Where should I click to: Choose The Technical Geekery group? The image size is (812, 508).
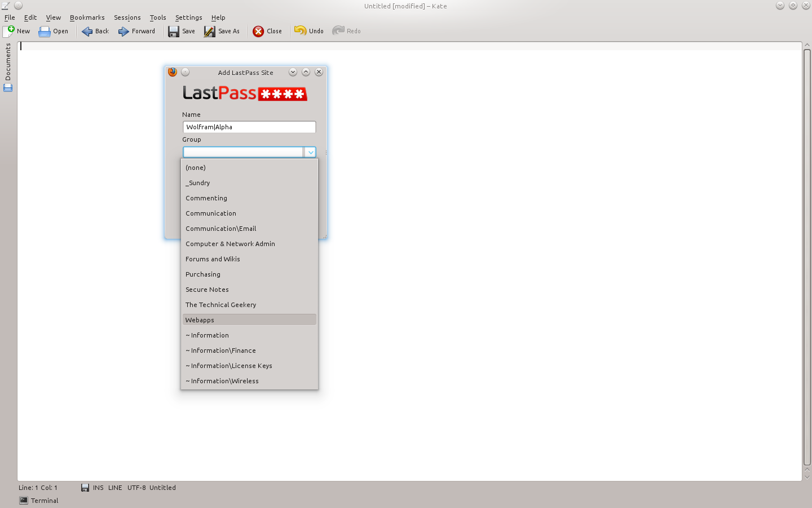coord(249,305)
